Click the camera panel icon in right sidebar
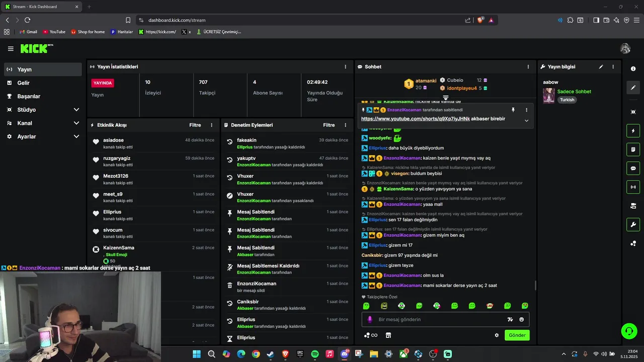The image size is (644, 362). pyautogui.click(x=633, y=206)
